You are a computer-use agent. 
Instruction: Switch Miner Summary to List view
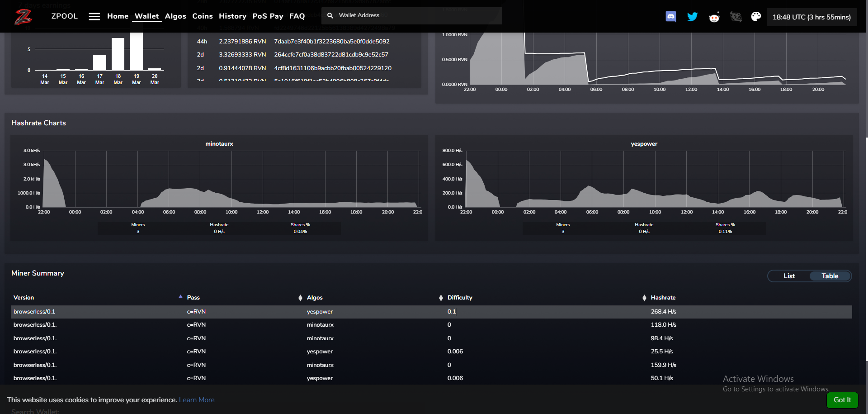click(x=789, y=276)
